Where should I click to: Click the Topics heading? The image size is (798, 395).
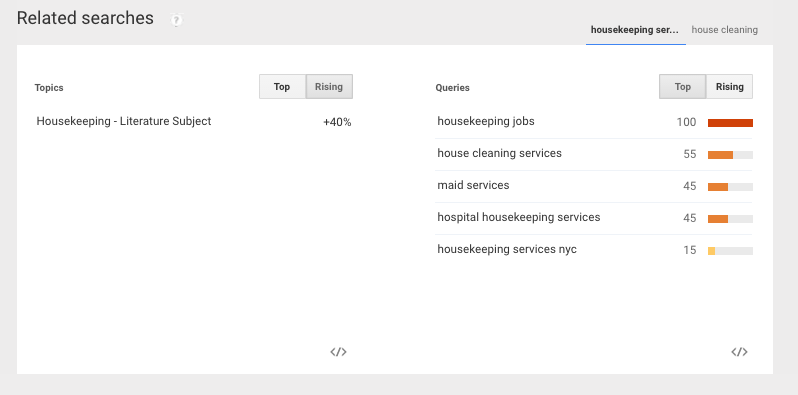pos(49,88)
